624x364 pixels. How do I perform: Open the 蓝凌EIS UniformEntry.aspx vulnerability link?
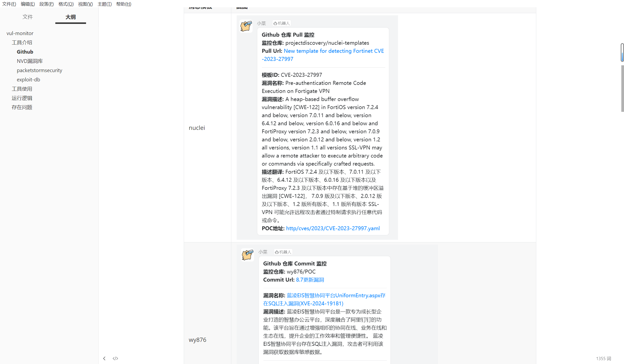pyautogui.click(x=324, y=299)
